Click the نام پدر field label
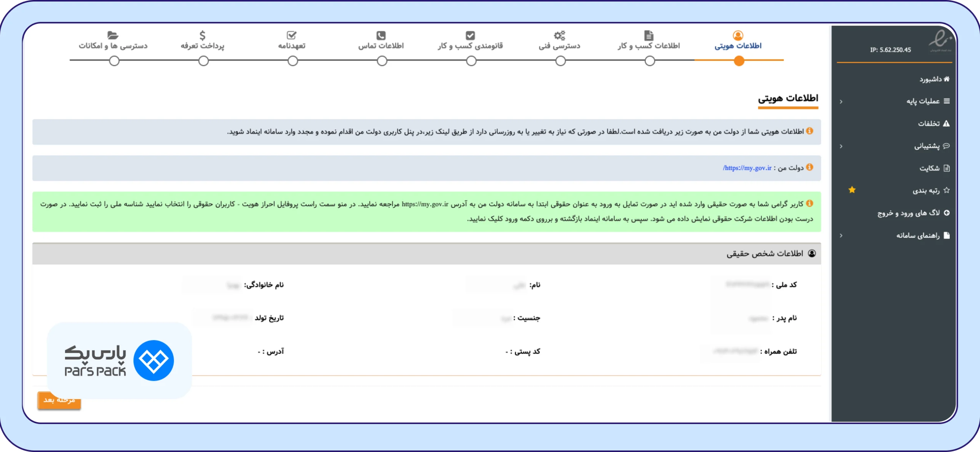This screenshot has height=452, width=980. click(784, 318)
